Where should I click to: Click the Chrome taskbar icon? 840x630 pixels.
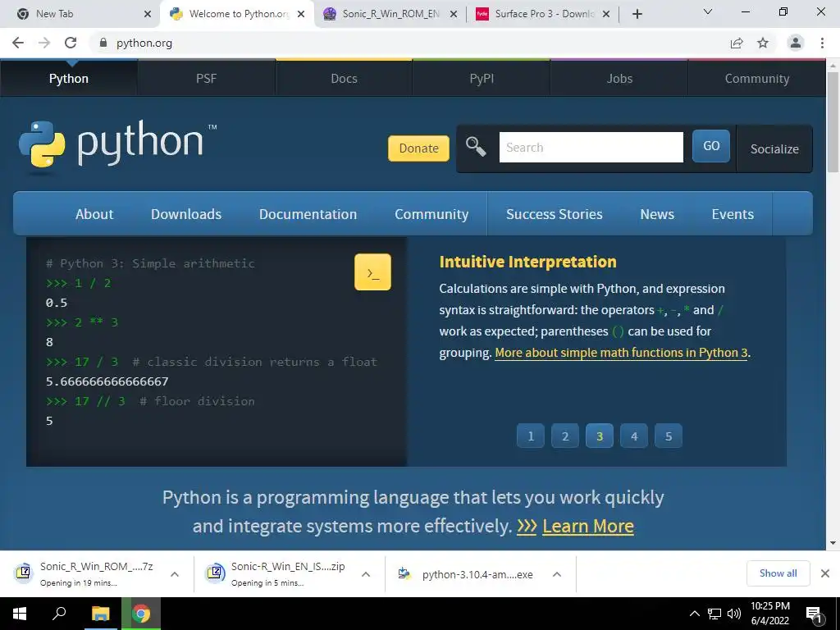[x=141, y=614]
